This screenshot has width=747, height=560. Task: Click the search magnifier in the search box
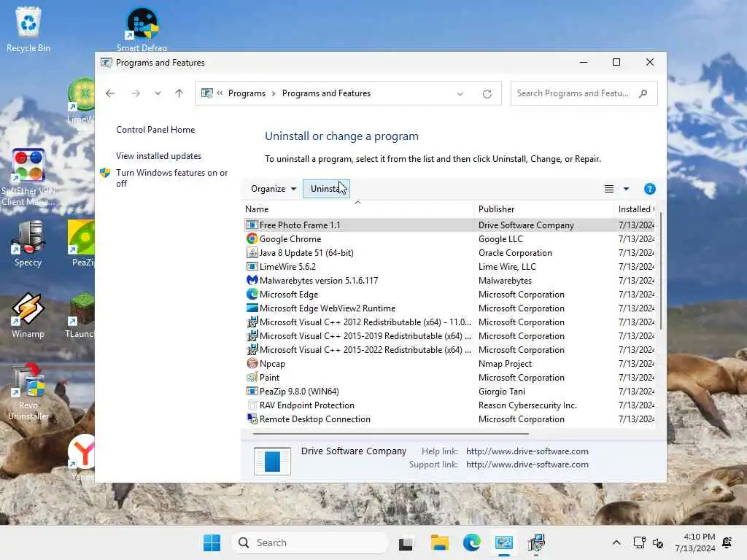click(x=643, y=93)
